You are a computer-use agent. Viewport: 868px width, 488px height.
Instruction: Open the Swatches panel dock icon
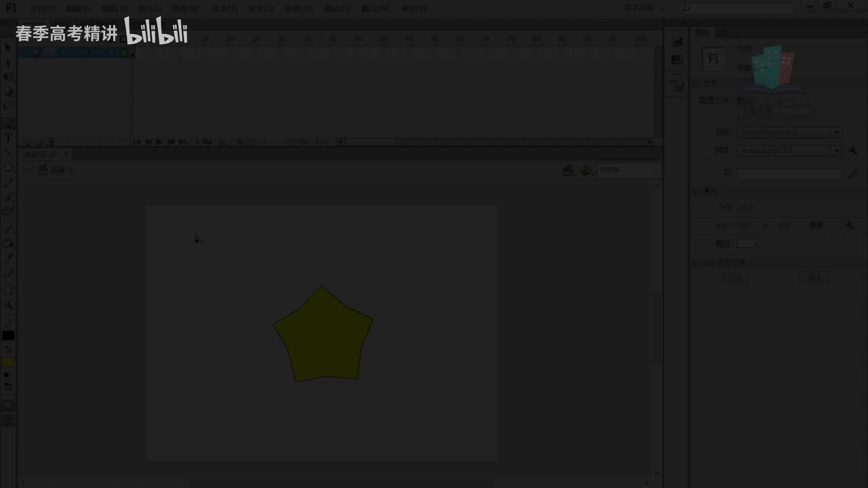point(677,60)
